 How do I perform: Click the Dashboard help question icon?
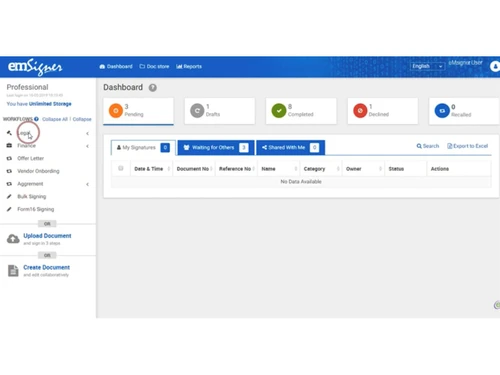(x=153, y=88)
